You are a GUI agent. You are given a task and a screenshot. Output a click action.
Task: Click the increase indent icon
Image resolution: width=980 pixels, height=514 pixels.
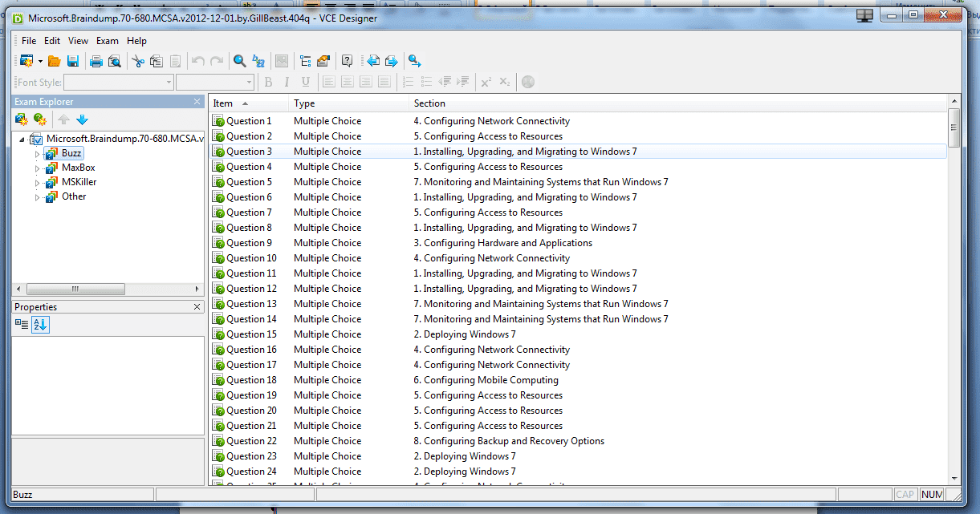[462, 82]
